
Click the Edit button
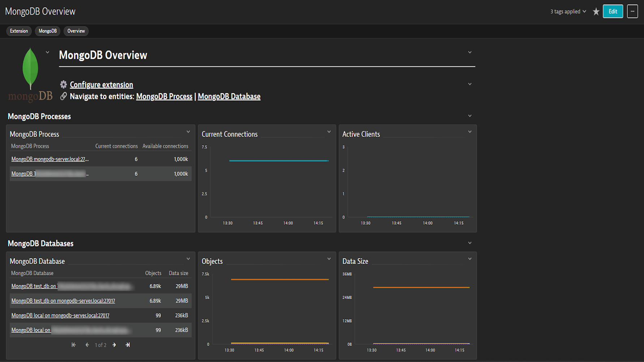coord(613,12)
